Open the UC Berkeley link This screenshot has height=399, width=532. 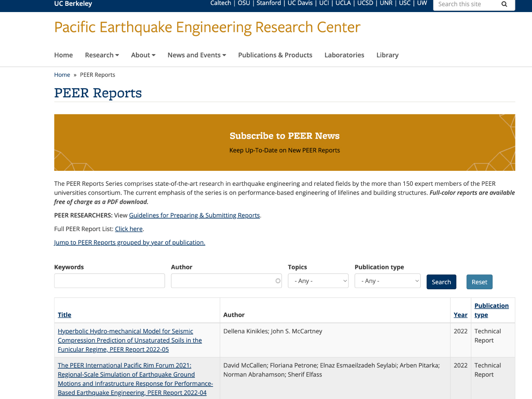[73, 4]
